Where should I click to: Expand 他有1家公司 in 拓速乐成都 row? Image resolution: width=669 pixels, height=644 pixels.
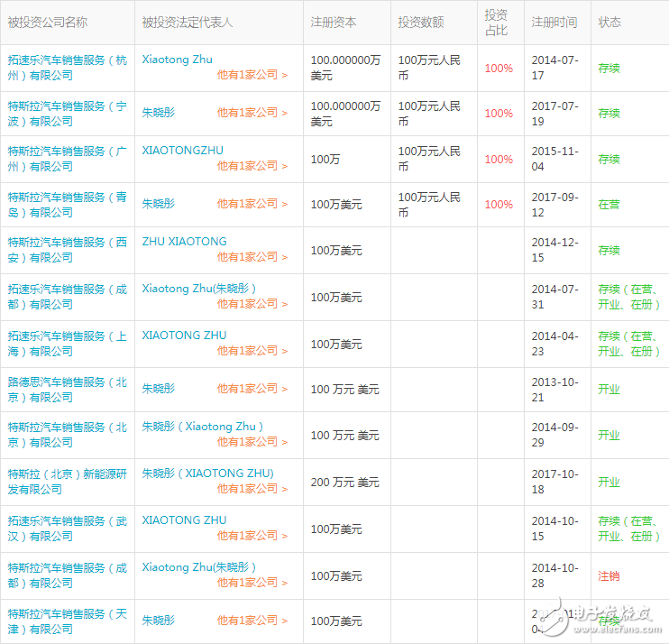point(252,304)
